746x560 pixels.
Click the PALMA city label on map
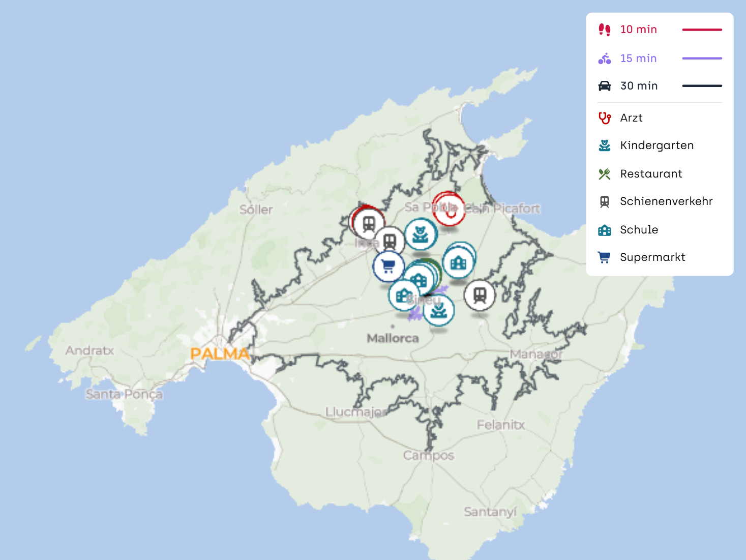tap(220, 353)
